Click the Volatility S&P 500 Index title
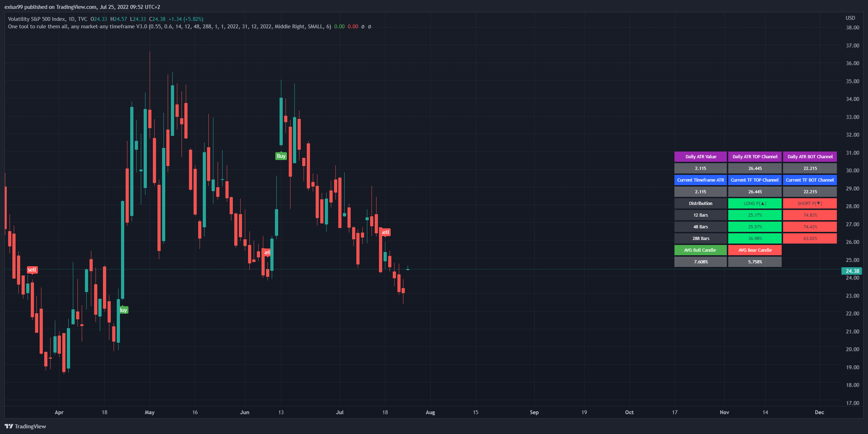 (36, 19)
